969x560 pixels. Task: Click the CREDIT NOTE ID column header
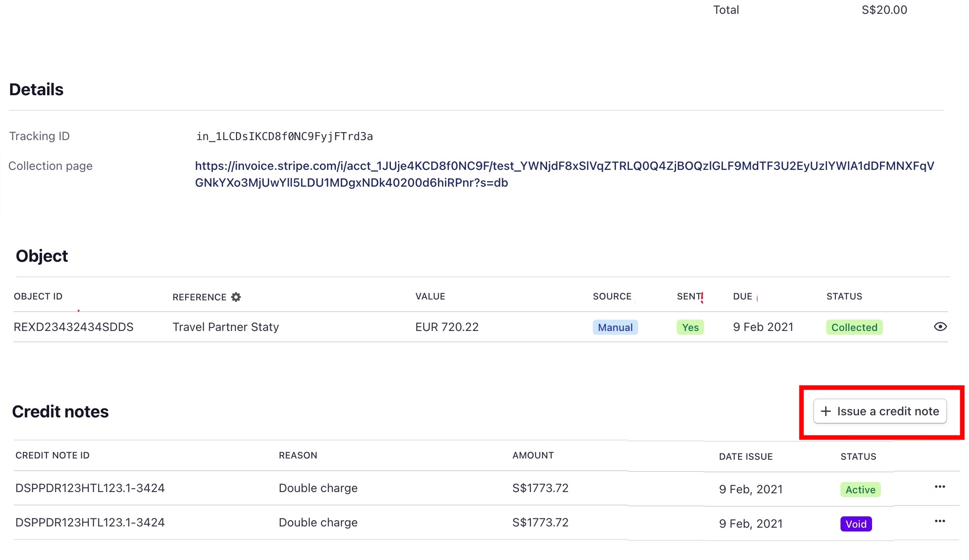point(52,456)
